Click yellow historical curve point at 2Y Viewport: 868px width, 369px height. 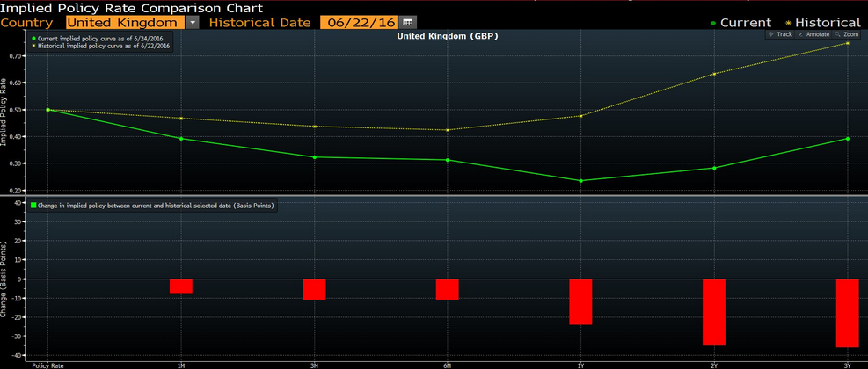(714, 74)
